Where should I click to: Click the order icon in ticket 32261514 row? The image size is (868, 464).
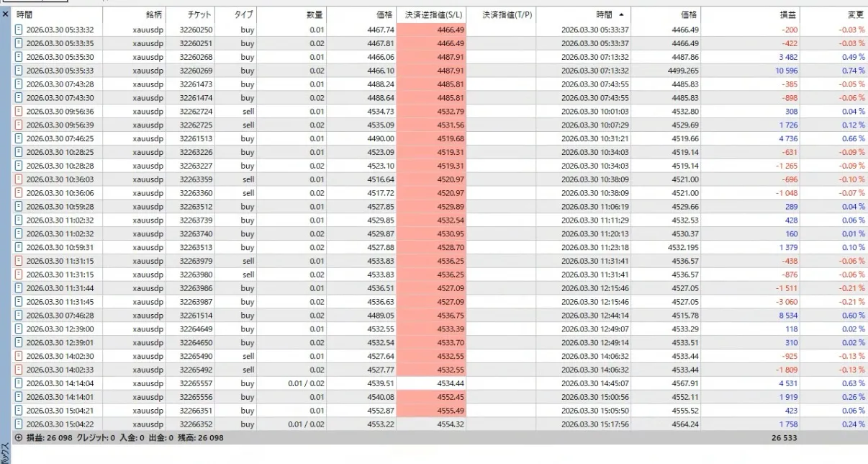tap(19, 315)
